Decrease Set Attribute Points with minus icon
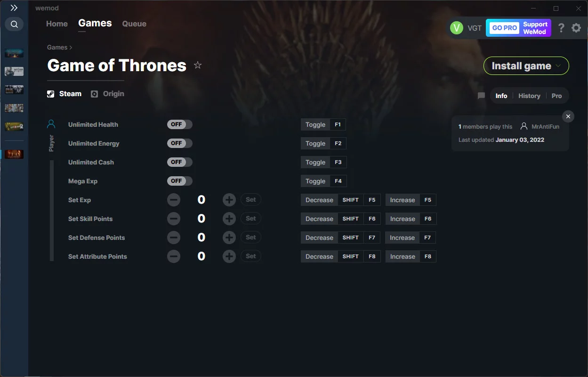 pos(174,256)
